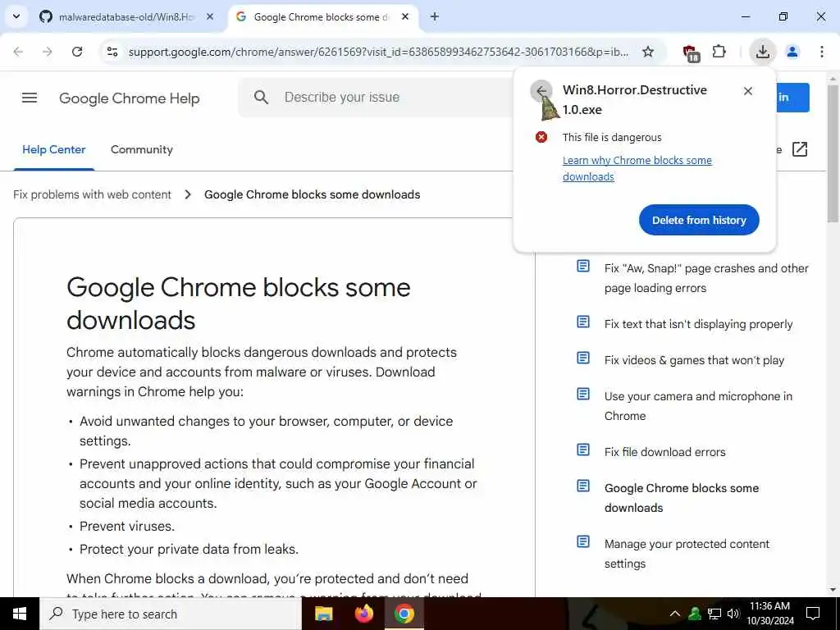Go back to the previous page
Screen dimensions: 840x630
tap(18, 52)
